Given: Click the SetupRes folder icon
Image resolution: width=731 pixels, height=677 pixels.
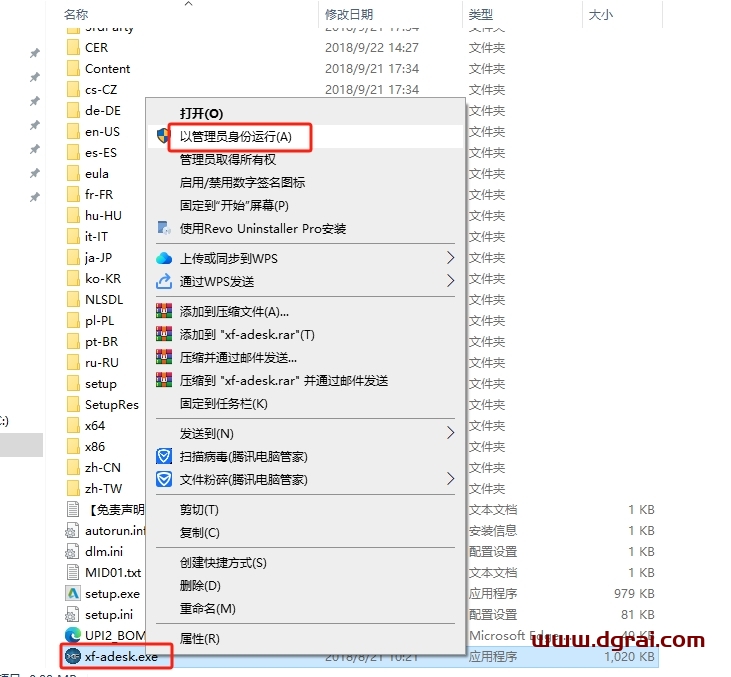Looking at the screenshot, I should click(x=73, y=405).
